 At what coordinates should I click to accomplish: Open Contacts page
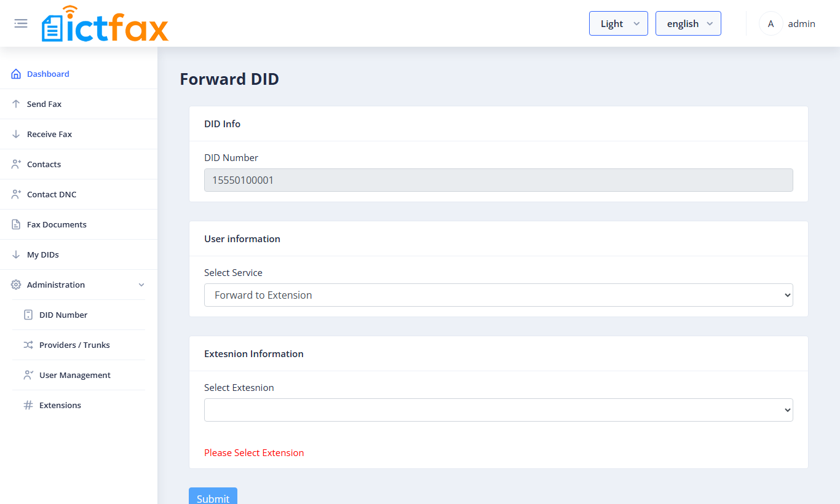[x=44, y=164]
